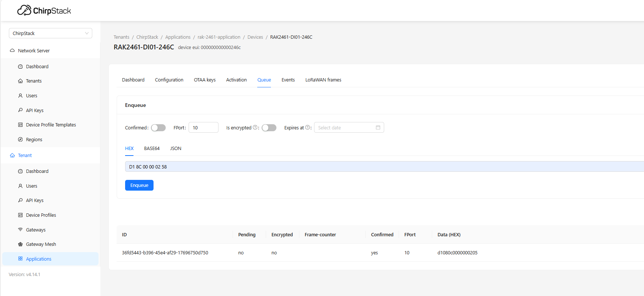Click the Version v4.14.1 text
644x296 pixels.
[25, 275]
